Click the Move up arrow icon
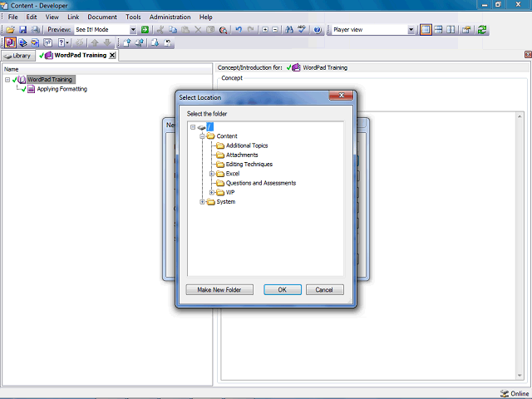The width and height of the screenshot is (532, 399). click(95, 42)
